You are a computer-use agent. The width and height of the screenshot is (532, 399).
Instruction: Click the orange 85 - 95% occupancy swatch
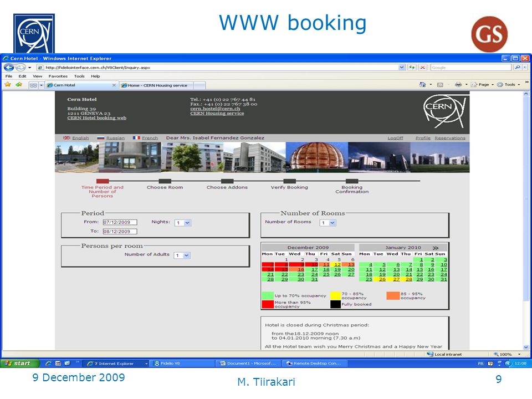[393, 295]
